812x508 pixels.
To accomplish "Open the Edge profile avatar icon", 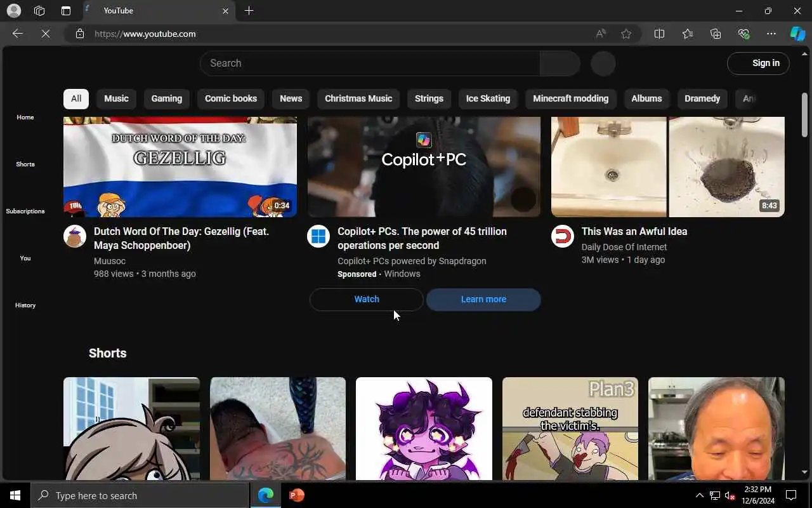I will point(13,11).
